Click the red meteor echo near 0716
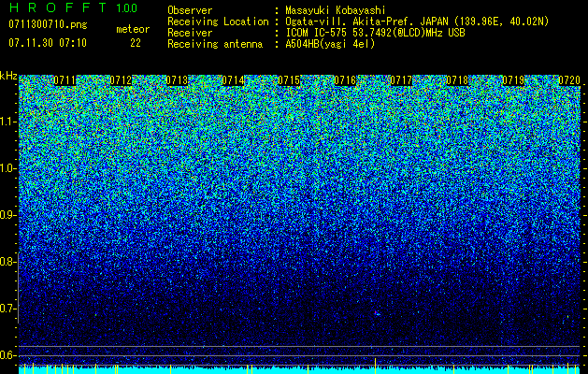This screenshot has width=588, height=374. [x=376, y=312]
